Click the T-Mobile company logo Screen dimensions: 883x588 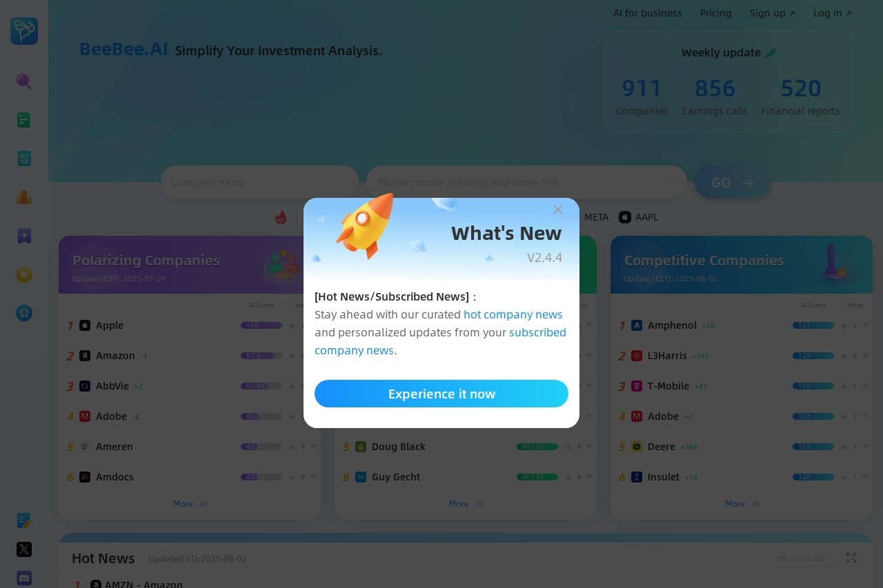click(x=637, y=386)
